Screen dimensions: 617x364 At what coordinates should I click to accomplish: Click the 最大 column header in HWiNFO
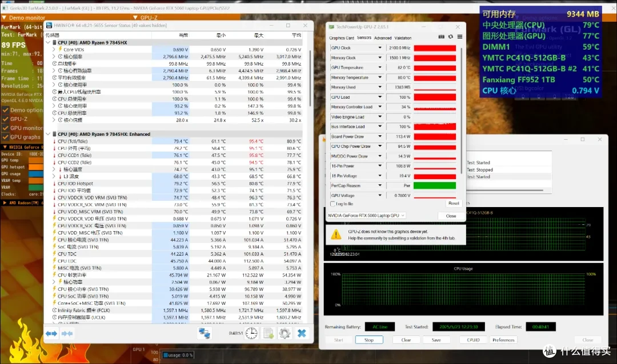259,35
